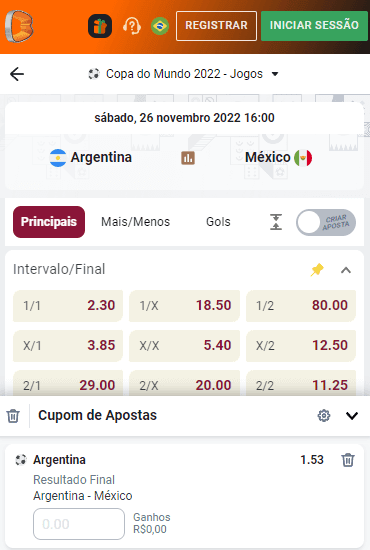Toggle the Criar Aposta switch
Viewport: 370px width, 550px height.
click(x=326, y=222)
